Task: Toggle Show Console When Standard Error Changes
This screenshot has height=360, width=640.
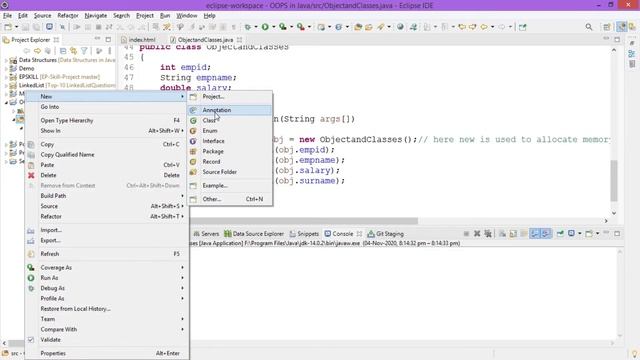Action: click(546, 233)
